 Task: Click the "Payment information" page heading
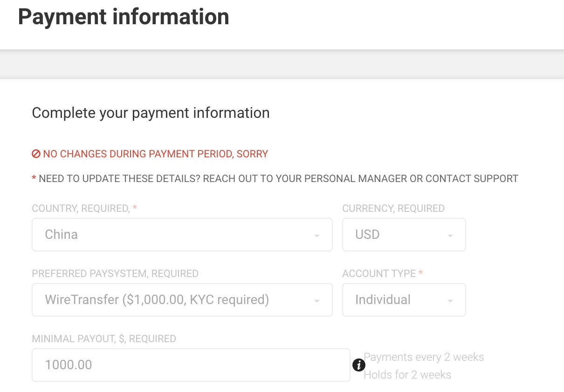[x=124, y=17]
